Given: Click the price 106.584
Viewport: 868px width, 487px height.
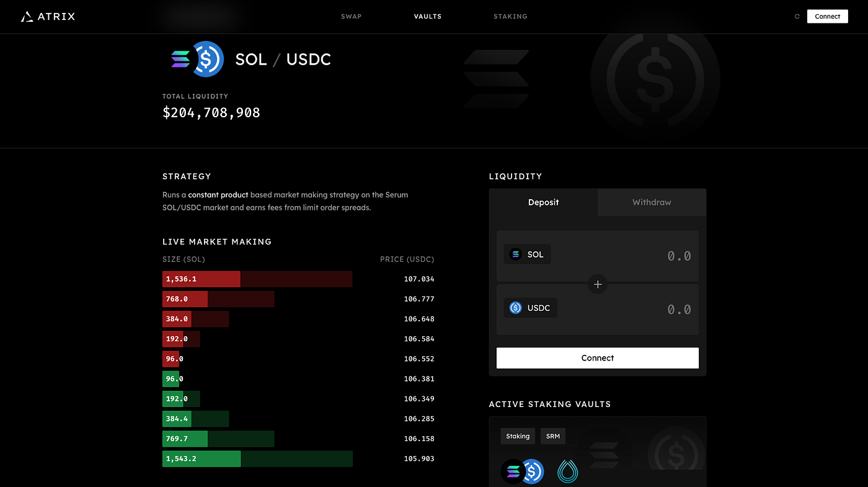Looking at the screenshot, I should pyautogui.click(x=419, y=339).
